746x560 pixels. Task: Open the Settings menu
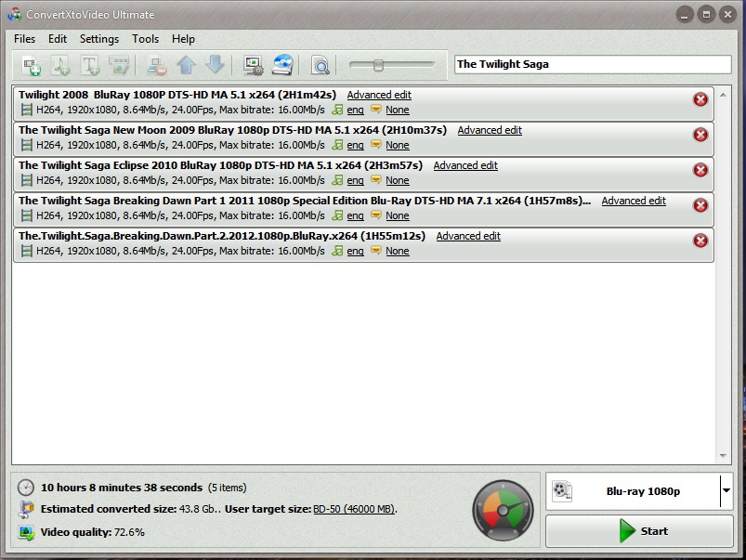coord(99,39)
